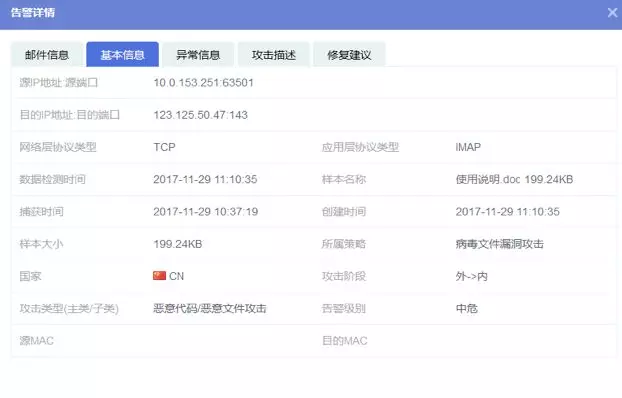This screenshot has height=398, width=622.
Task: Select the 基本信息 tab
Action: coord(123,55)
